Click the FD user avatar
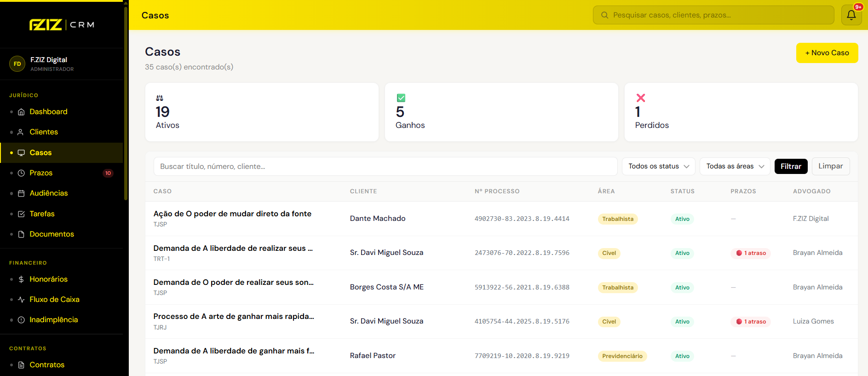868x376 pixels. (17, 64)
